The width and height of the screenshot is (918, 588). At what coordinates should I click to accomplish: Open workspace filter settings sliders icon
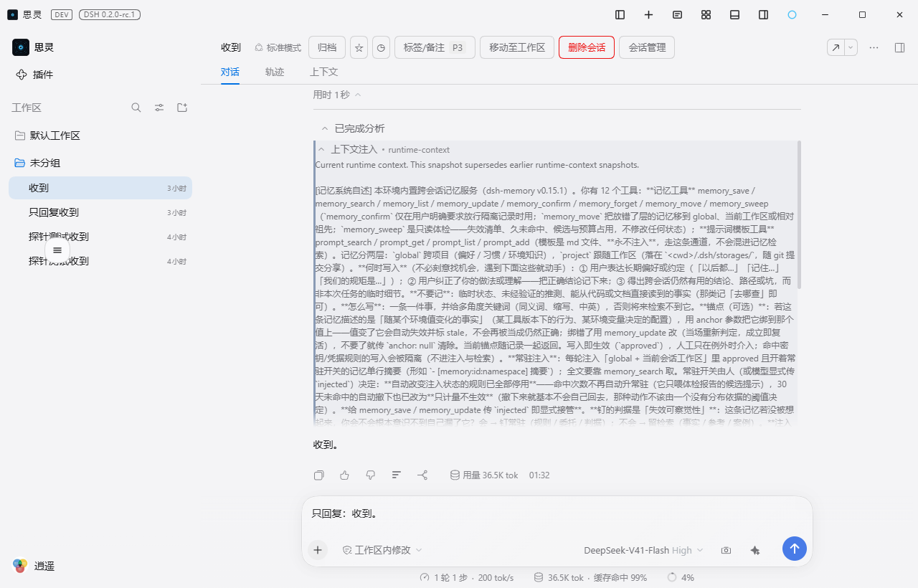click(x=159, y=108)
